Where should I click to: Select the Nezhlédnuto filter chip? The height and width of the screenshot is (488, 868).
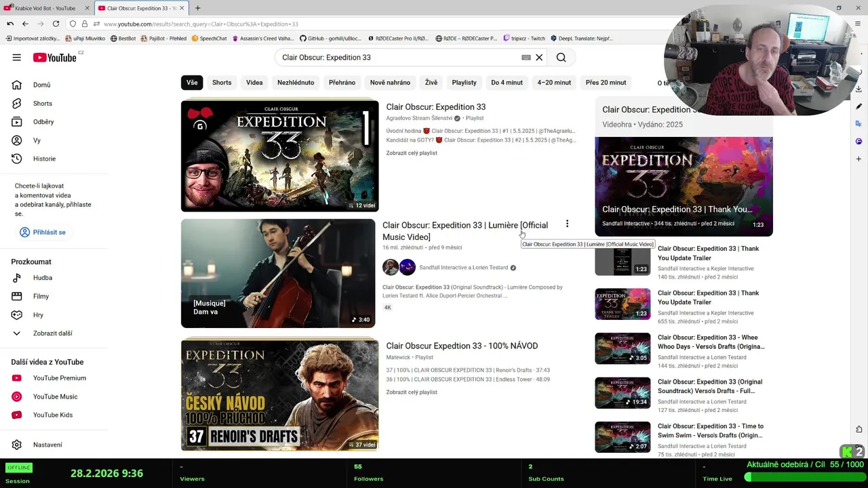pyautogui.click(x=296, y=83)
